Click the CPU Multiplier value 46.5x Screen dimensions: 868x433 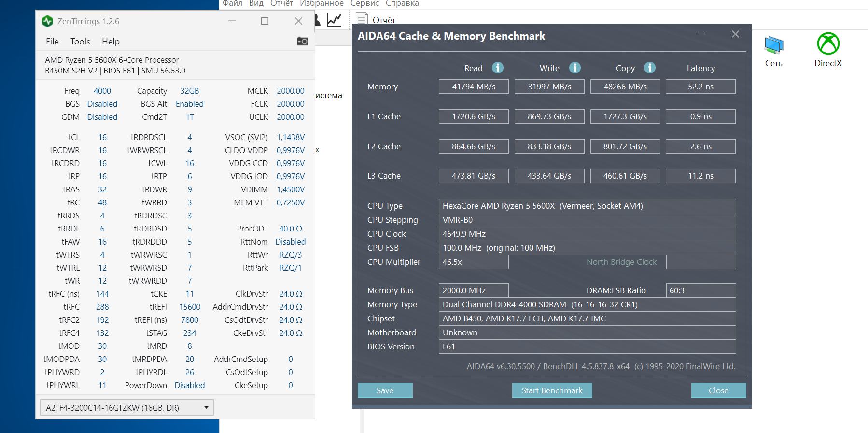click(474, 262)
